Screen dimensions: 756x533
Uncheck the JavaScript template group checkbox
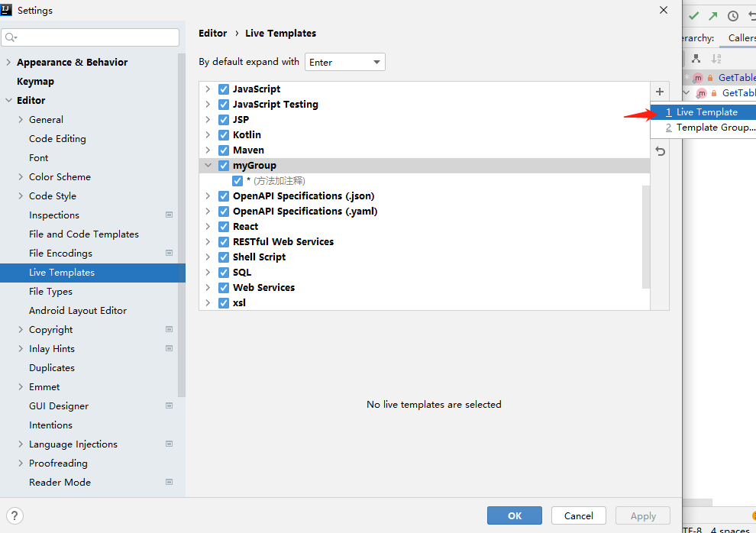point(223,89)
